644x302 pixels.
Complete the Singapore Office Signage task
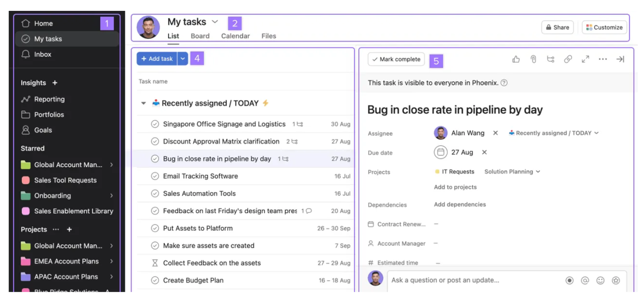[155, 124]
